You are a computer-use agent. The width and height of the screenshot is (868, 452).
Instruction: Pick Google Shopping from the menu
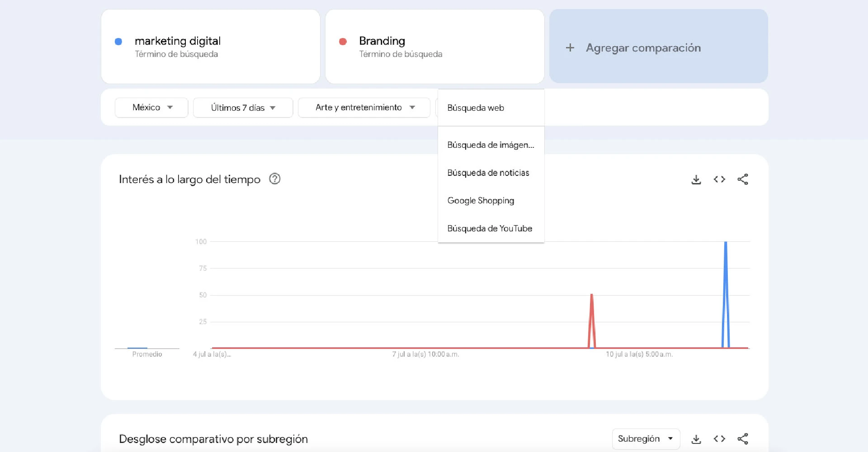pos(481,201)
